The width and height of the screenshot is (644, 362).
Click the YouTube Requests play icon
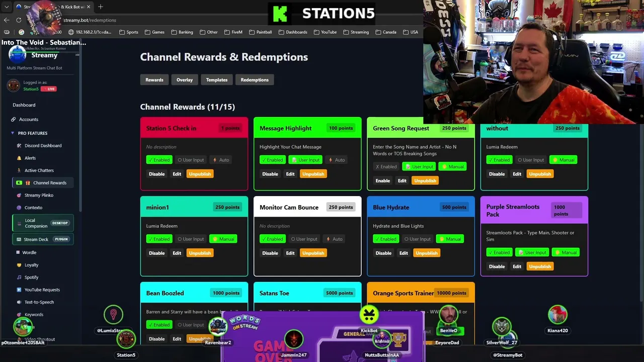pyautogui.click(x=19, y=290)
